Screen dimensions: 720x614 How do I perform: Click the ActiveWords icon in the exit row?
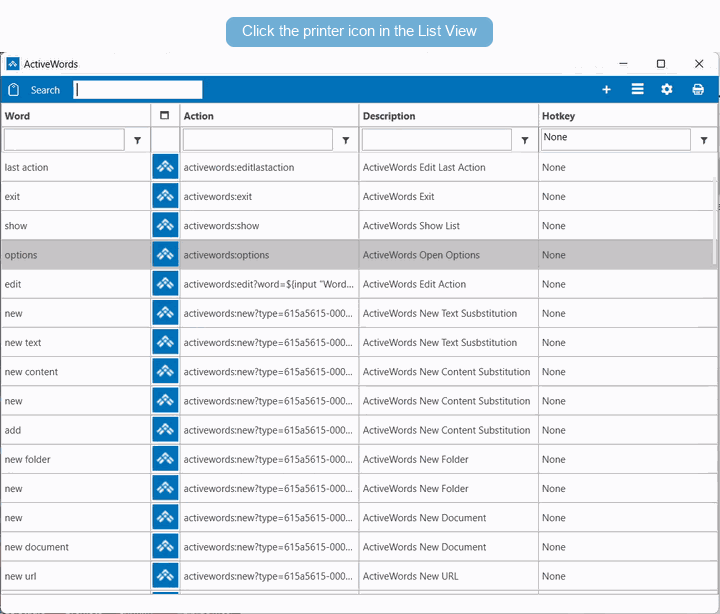[x=165, y=196]
